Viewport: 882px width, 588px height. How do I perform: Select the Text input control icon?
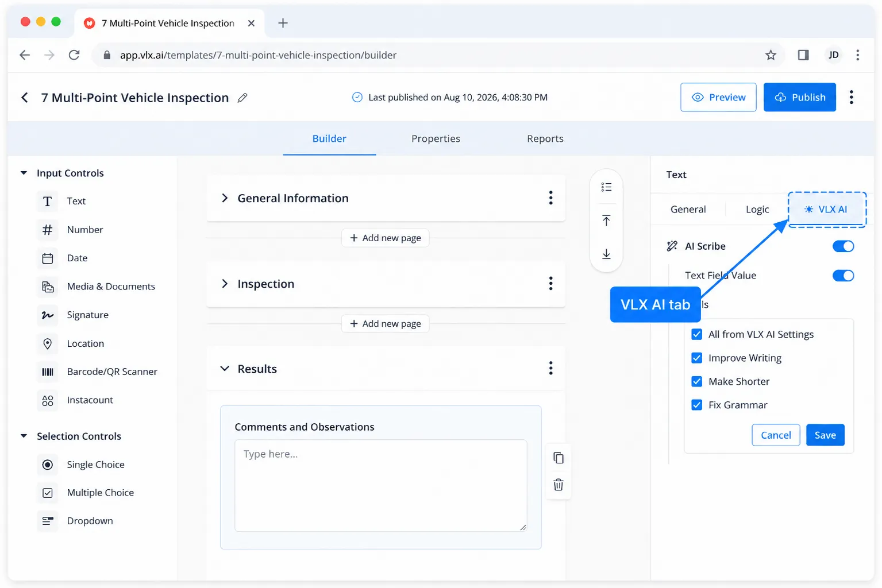pyautogui.click(x=48, y=202)
